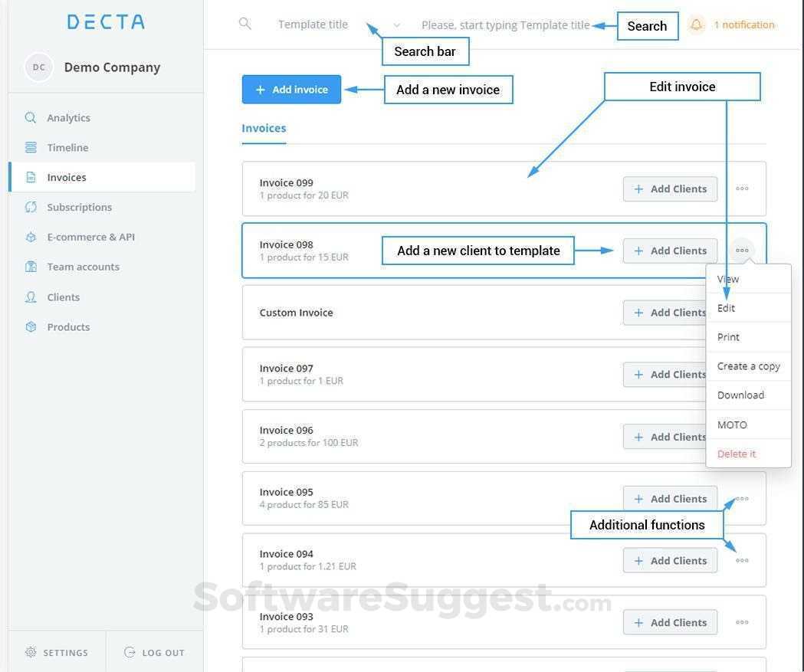Click the Add invoice button
This screenshot has width=804, height=672.
(x=291, y=89)
